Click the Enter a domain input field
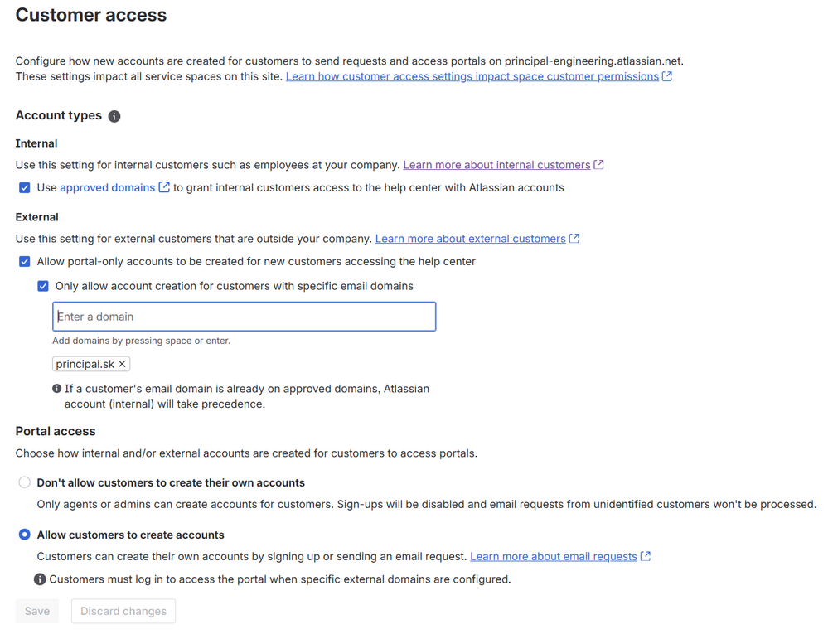Screen dimensions: 828x644 pos(244,316)
